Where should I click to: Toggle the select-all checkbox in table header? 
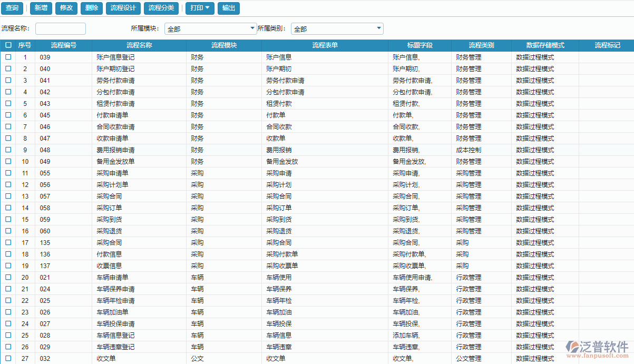[x=8, y=45]
